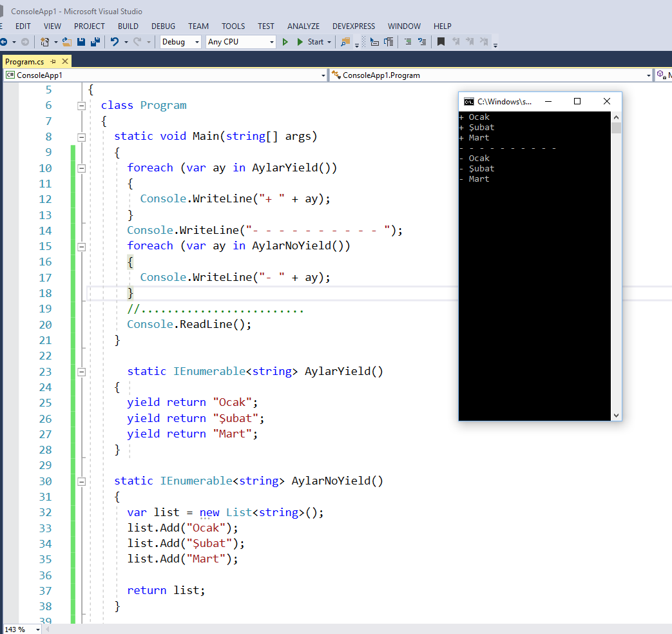Save all files with Save All icon
The width and height of the screenshot is (672, 634).
[94, 41]
